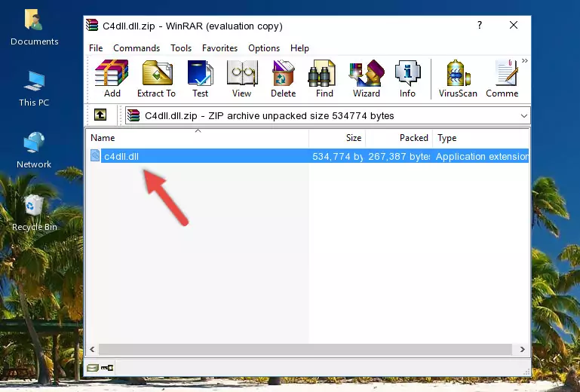Open the Help menu
Screen dimensions: 580x392
(299, 48)
